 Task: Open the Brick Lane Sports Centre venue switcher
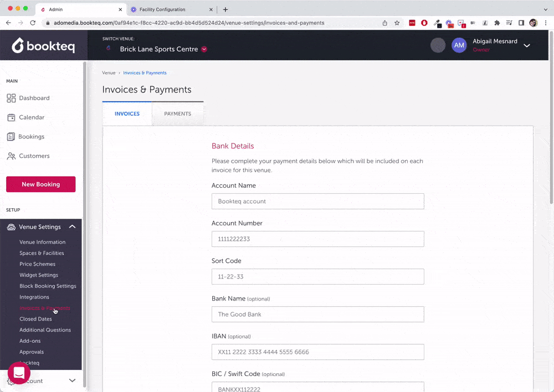(158, 49)
